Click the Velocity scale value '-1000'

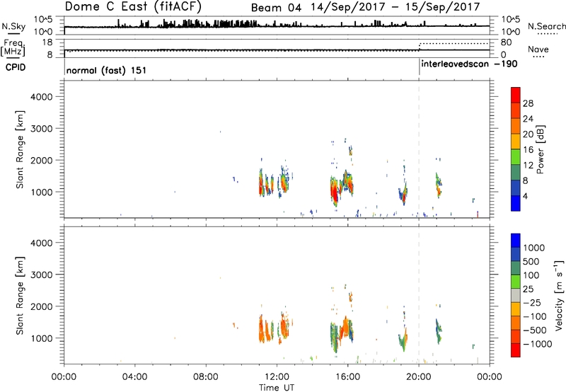click(538, 344)
